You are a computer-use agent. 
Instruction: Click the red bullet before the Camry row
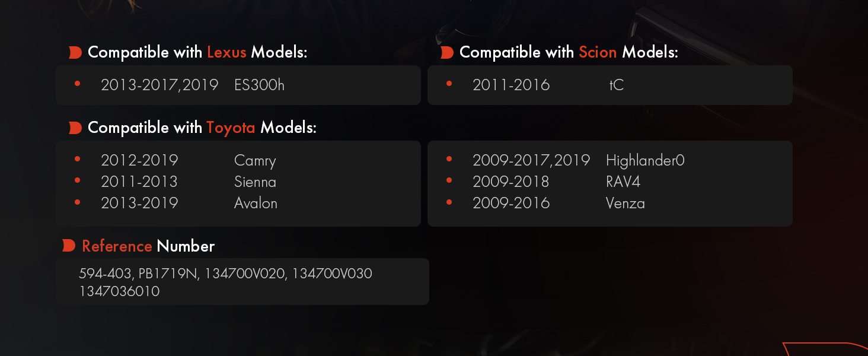[x=77, y=160]
